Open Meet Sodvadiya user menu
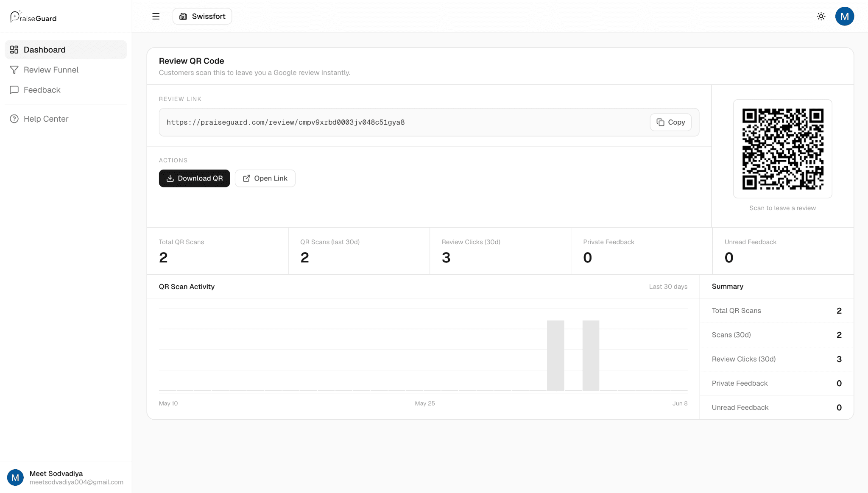868x493 pixels. click(x=66, y=477)
